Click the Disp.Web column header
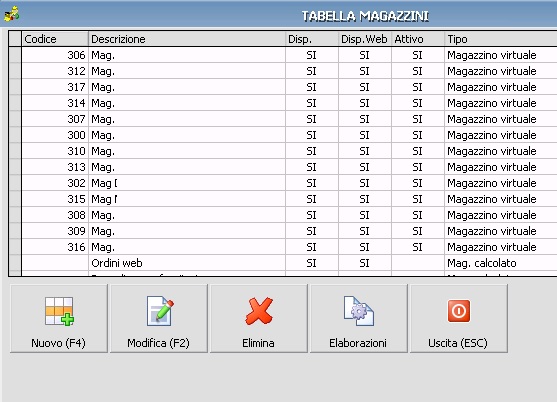557x402 pixels. tap(365, 39)
